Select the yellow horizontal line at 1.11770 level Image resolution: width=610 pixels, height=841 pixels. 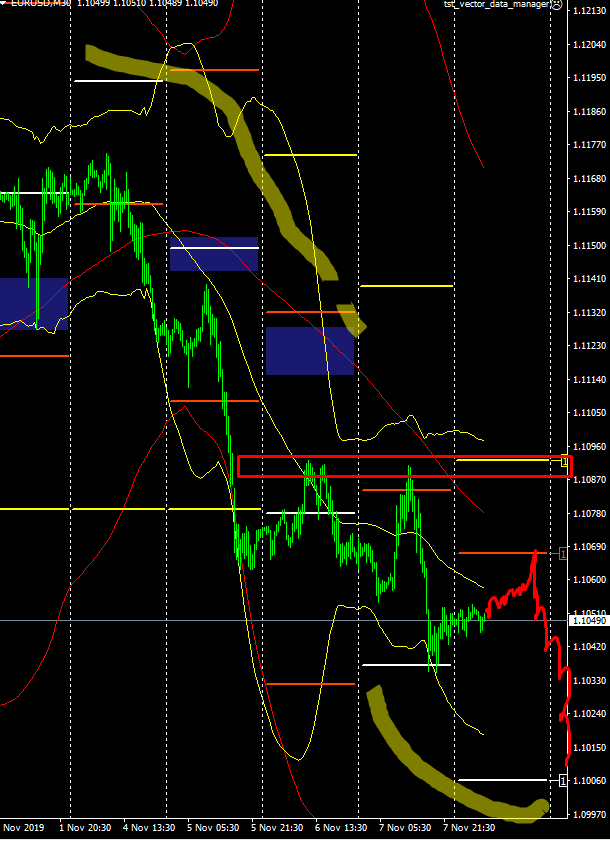310,155
